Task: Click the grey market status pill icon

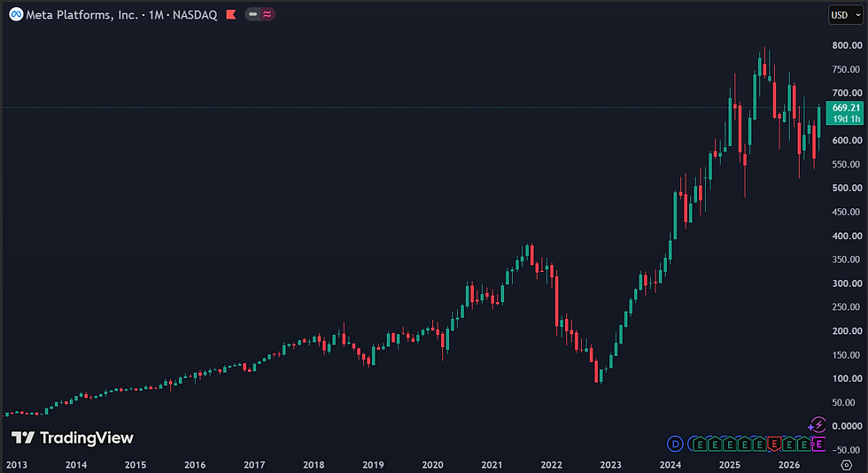Action: coord(253,14)
